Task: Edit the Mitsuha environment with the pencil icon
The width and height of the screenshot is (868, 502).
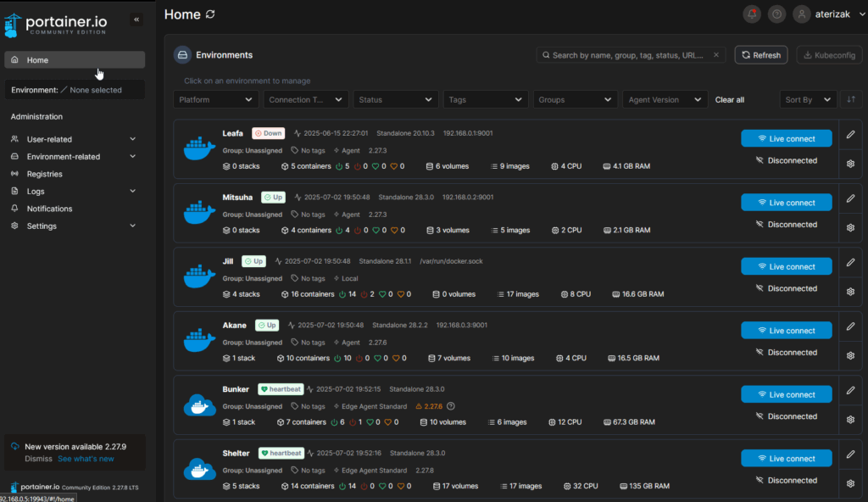Action: pos(851,198)
